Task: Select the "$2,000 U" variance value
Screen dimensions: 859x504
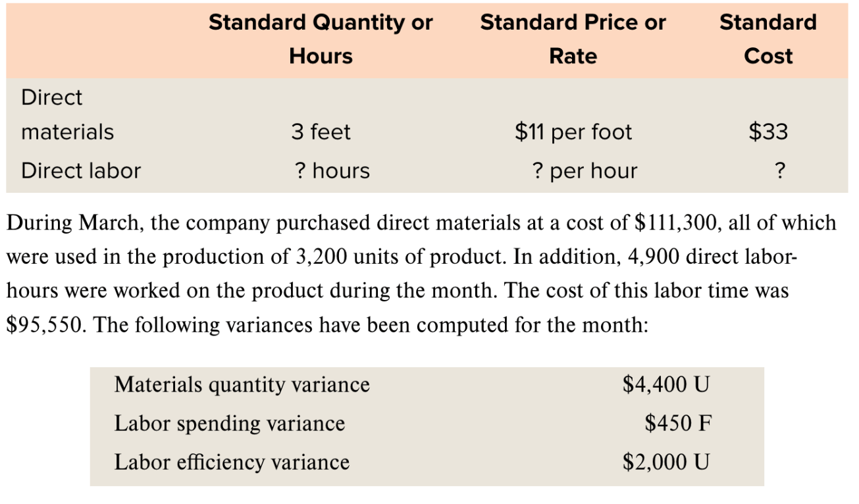Action: coord(666,462)
